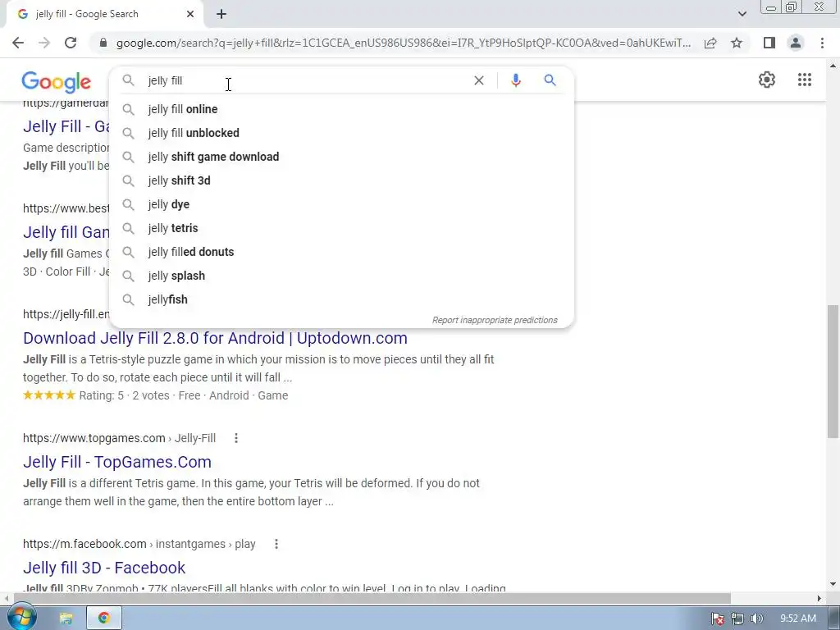Open Download Jelly Fill 2.8.0 Uptodown result
The width and height of the screenshot is (840, 630).
coord(215,338)
